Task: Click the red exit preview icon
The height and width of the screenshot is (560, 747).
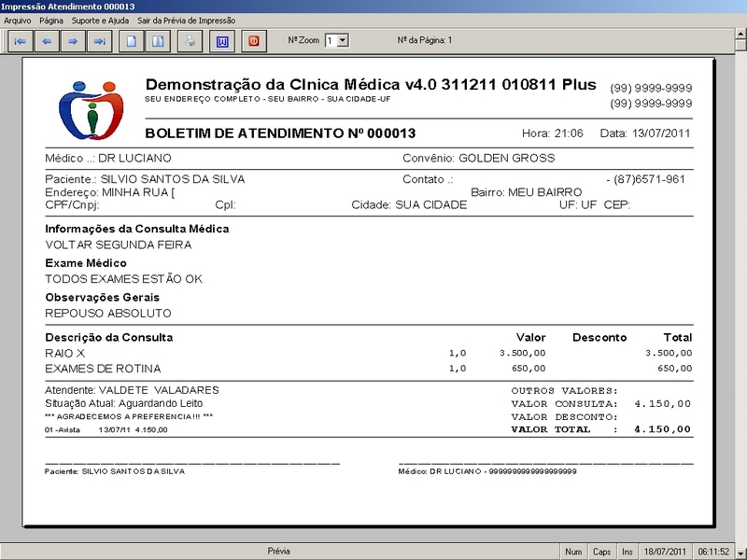Action: tap(254, 41)
